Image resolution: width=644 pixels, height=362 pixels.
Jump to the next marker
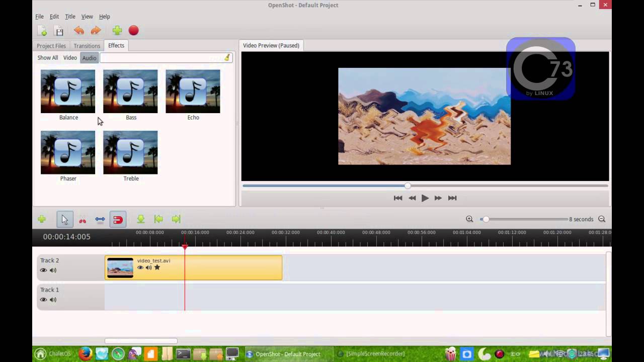point(176,219)
